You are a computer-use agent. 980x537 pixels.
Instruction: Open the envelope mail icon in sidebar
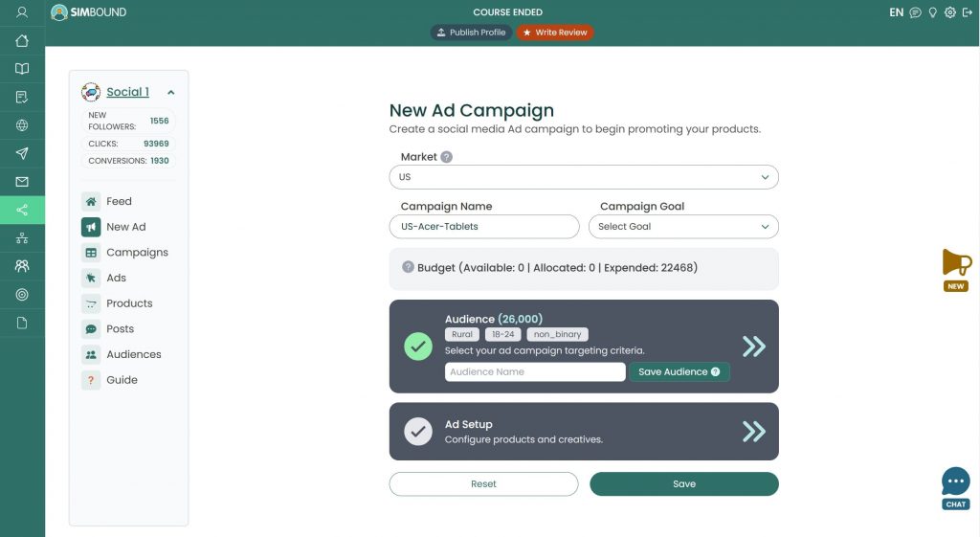click(x=22, y=182)
